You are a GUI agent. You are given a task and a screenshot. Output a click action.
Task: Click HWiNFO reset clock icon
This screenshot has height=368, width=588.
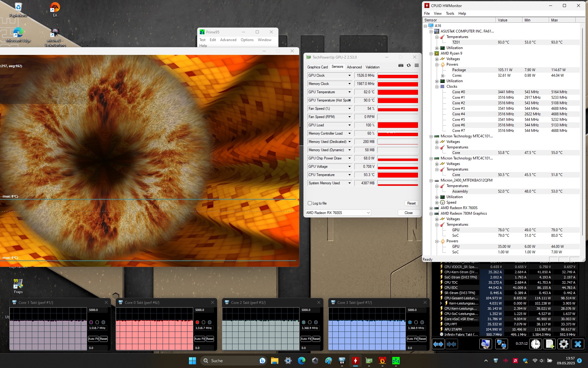[535, 344]
